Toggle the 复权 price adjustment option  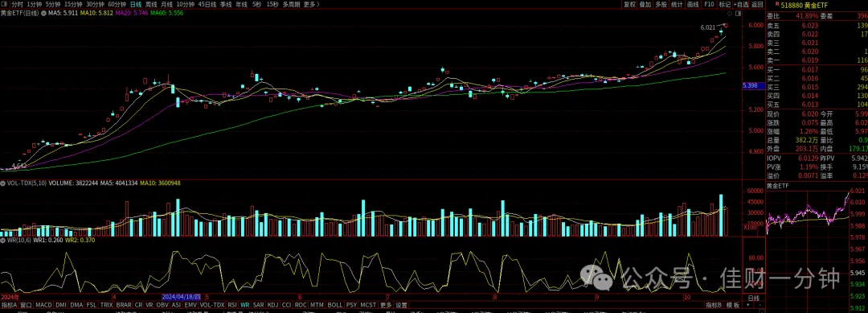(x=629, y=5)
